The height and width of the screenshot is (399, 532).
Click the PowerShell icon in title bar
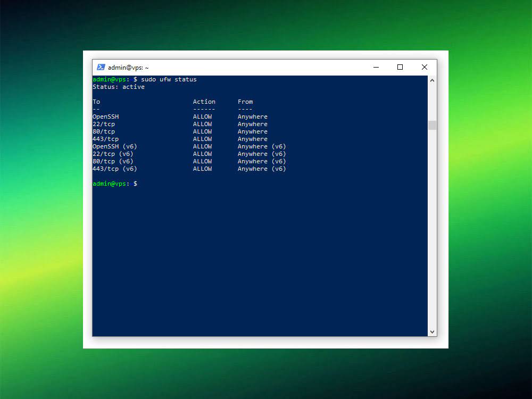tap(101, 68)
